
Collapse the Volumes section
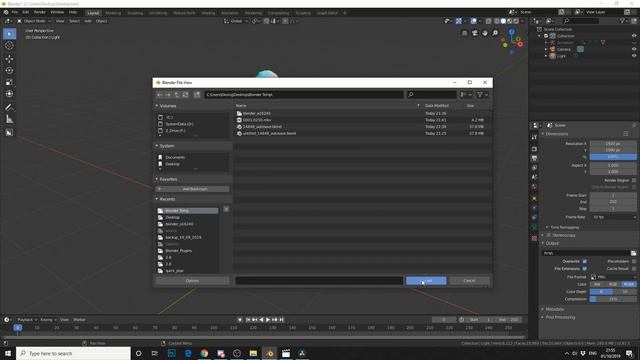tap(157, 106)
